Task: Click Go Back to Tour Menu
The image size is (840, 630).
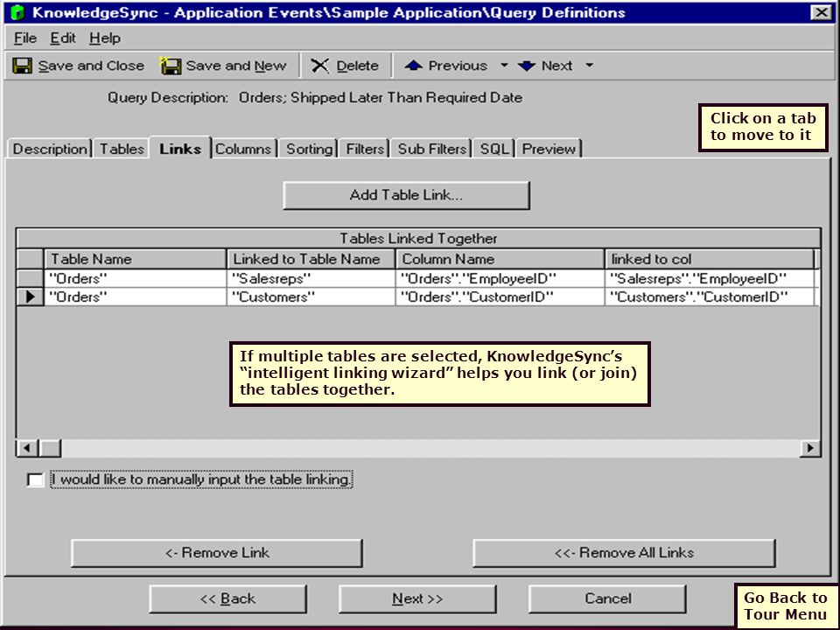Action: [785, 605]
